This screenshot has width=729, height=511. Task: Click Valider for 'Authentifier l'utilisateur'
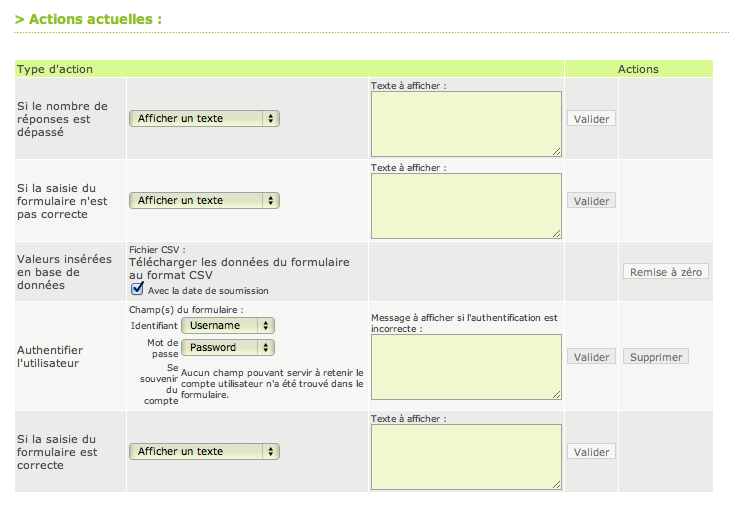[591, 357]
